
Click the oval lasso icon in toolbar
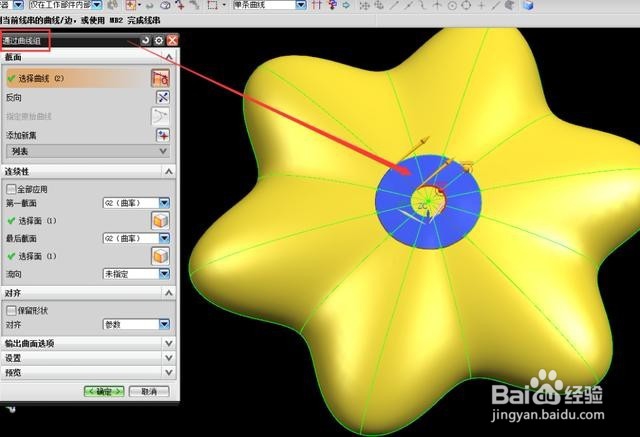[x=165, y=5]
